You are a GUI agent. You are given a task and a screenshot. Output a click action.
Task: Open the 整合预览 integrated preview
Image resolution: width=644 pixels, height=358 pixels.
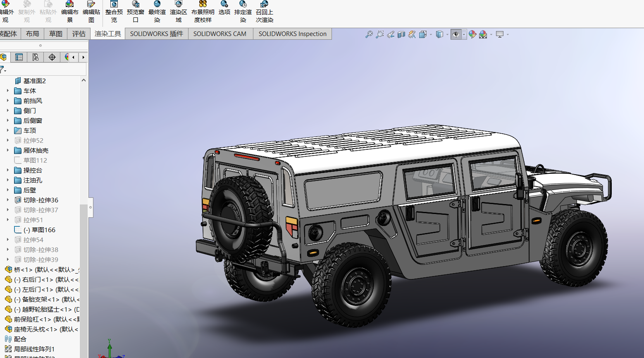click(x=114, y=12)
